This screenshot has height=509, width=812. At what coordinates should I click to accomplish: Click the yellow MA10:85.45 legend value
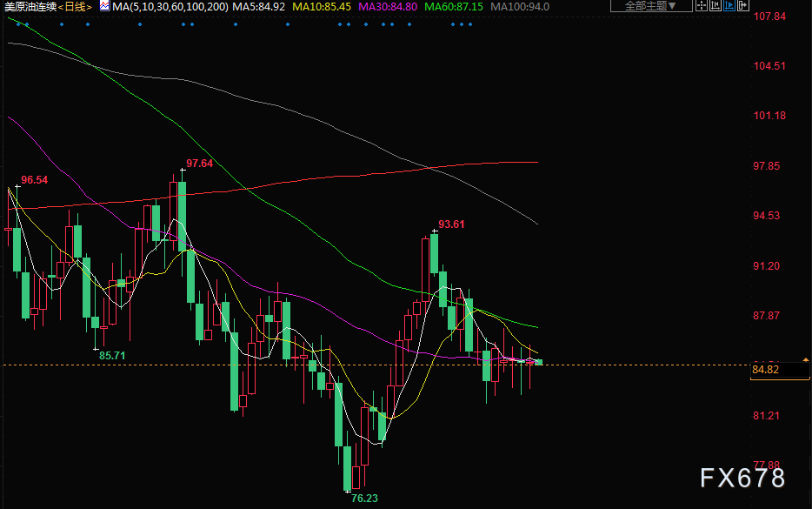click(321, 6)
